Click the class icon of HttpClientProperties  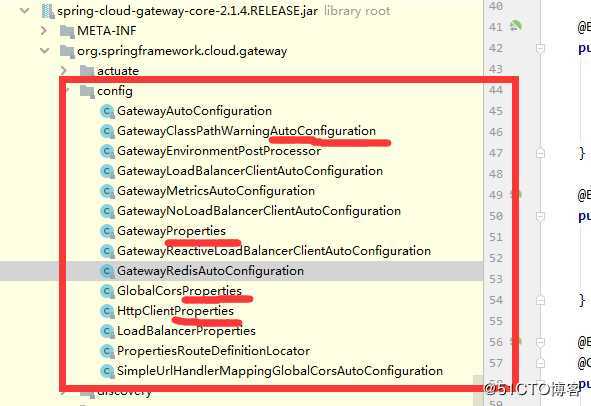point(107,311)
